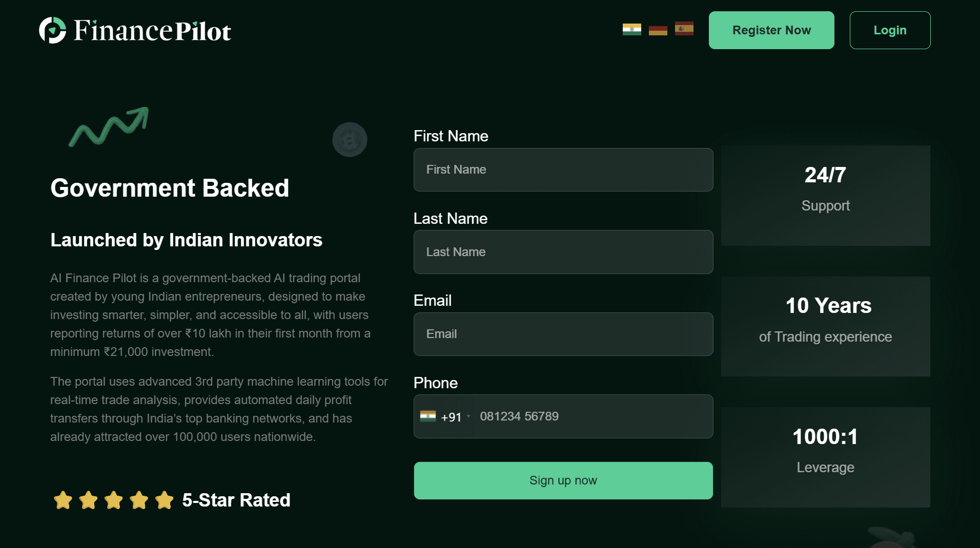This screenshot has height=548, width=980.
Task: Click the phone number input field
Action: [x=592, y=416]
